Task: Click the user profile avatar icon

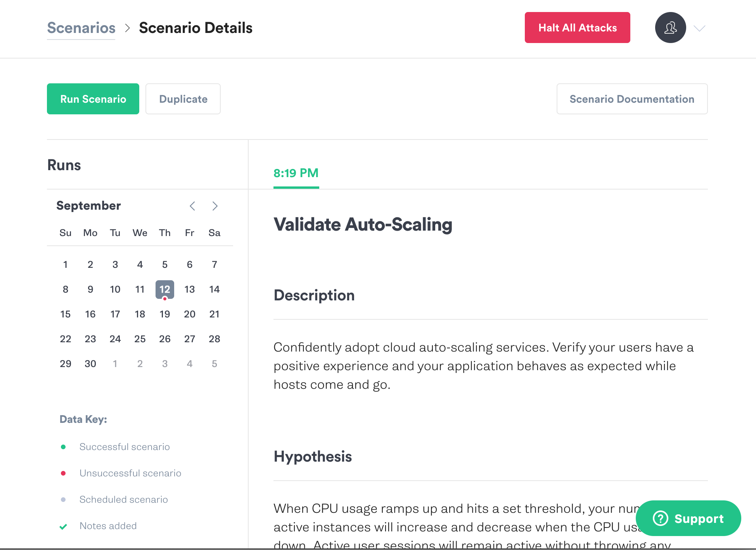Action: coord(670,28)
